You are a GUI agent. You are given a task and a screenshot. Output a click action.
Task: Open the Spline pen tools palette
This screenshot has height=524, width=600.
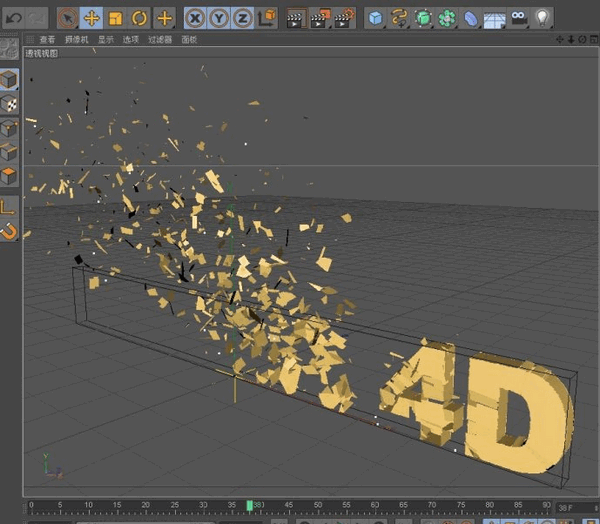click(x=399, y=17)
